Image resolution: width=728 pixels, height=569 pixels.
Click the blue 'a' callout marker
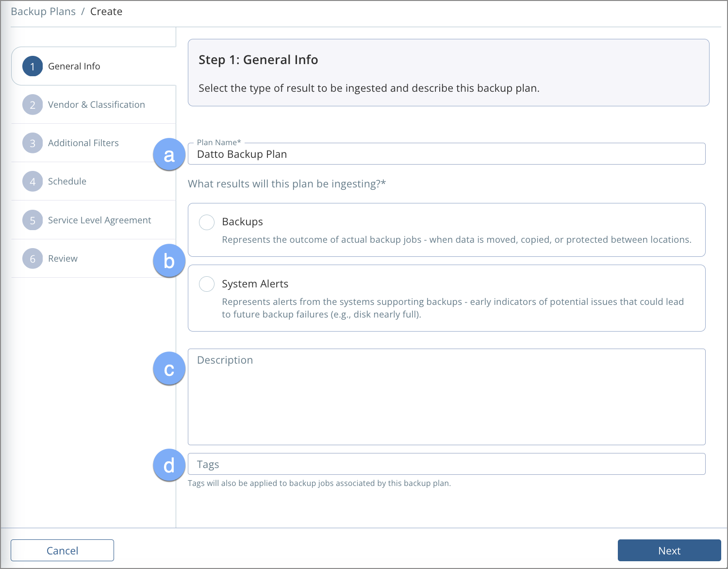click(x=169, y=155)
